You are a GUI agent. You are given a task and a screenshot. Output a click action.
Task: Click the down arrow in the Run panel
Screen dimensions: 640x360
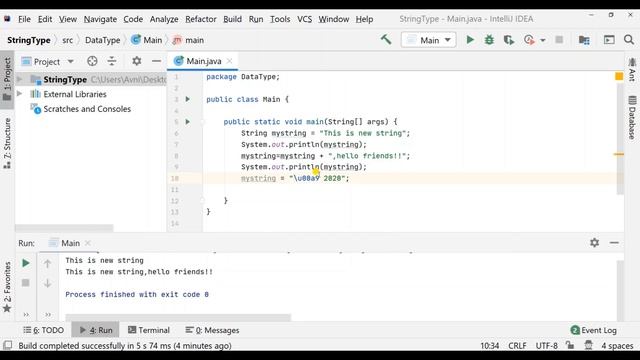coord(47,283)
